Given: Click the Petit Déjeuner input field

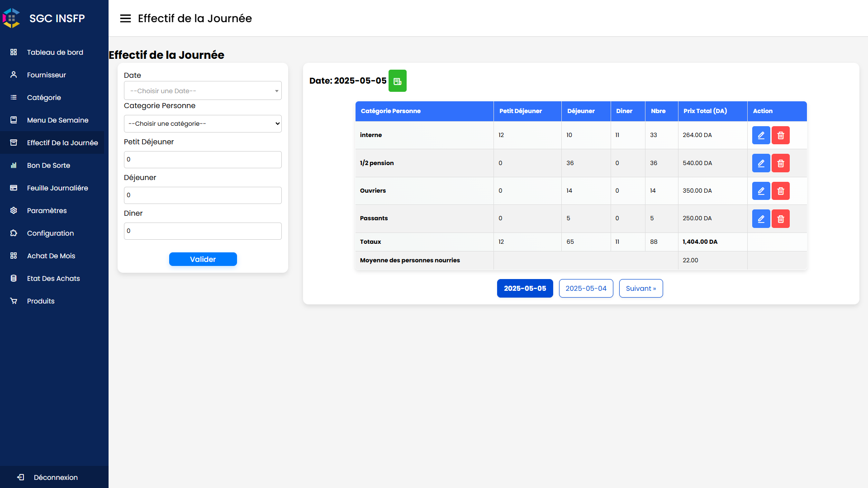Looking at the screenshot, I should [x=203, y=160].
